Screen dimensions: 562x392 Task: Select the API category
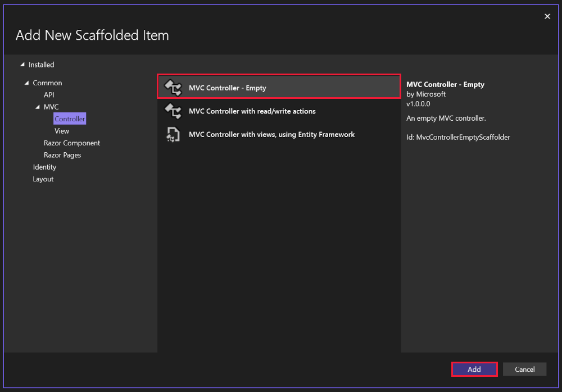tap(48, 95)
